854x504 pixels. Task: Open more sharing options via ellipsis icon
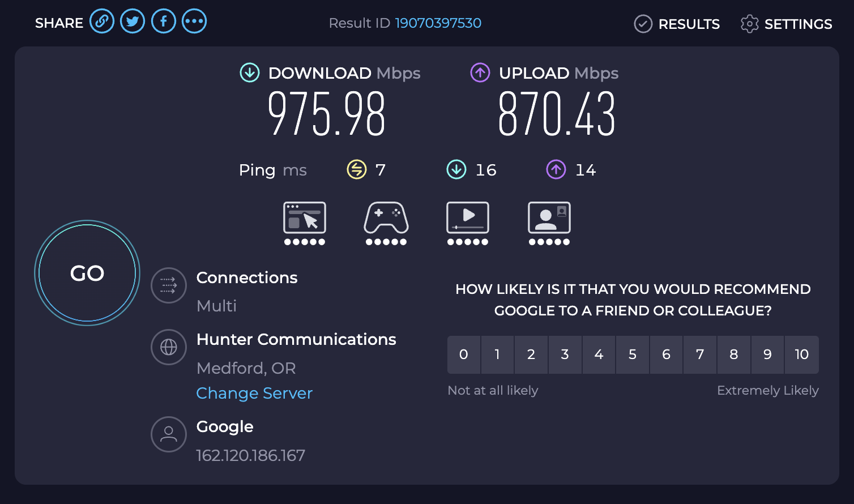tap(194, 21)
